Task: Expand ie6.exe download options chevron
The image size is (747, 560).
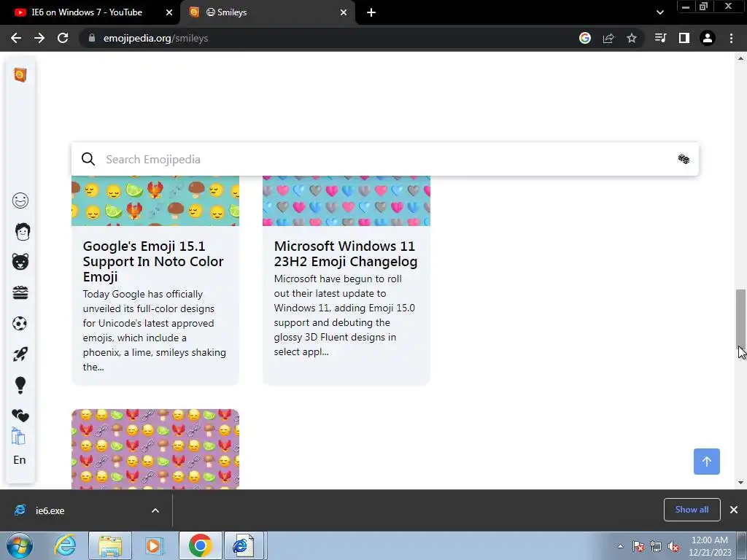Action: [x=155, y=510]
